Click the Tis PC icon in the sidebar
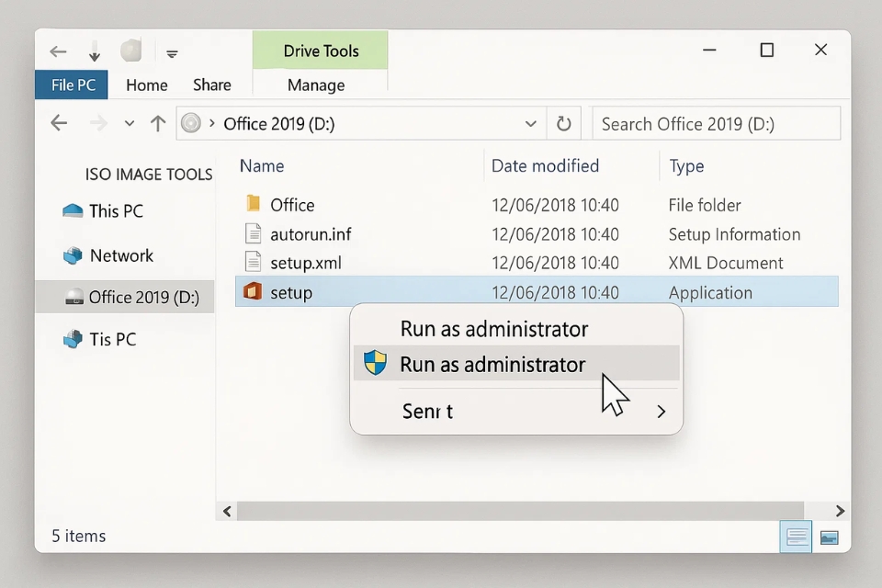 tap(73, 339)
